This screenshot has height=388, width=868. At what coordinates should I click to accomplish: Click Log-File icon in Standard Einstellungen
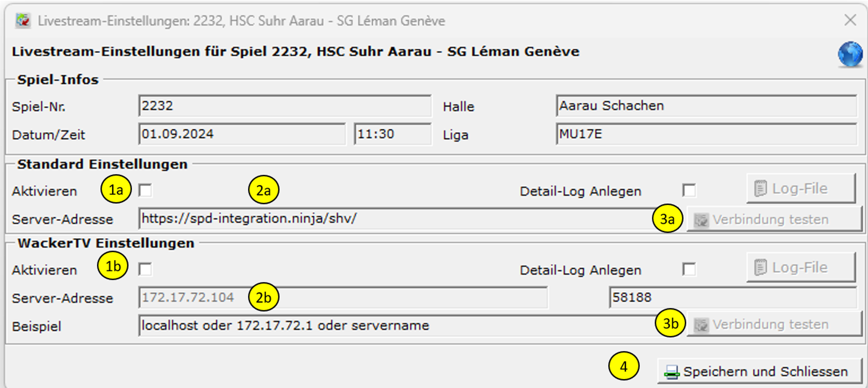[760, 189]
